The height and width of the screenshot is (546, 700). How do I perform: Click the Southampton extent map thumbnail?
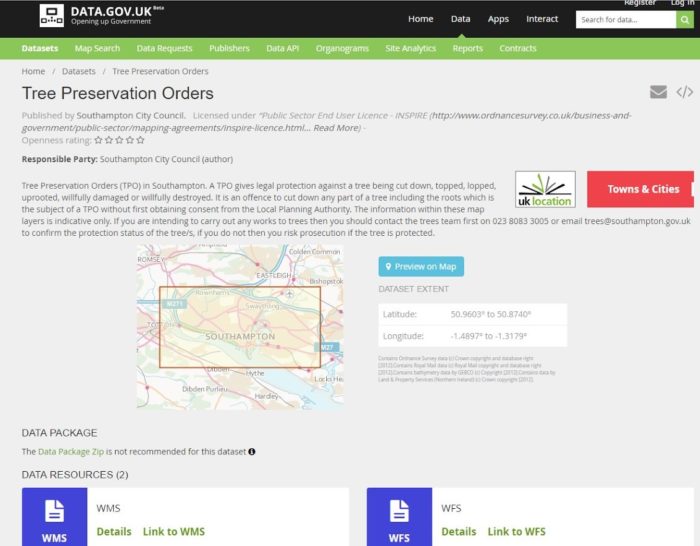(240, 327)
